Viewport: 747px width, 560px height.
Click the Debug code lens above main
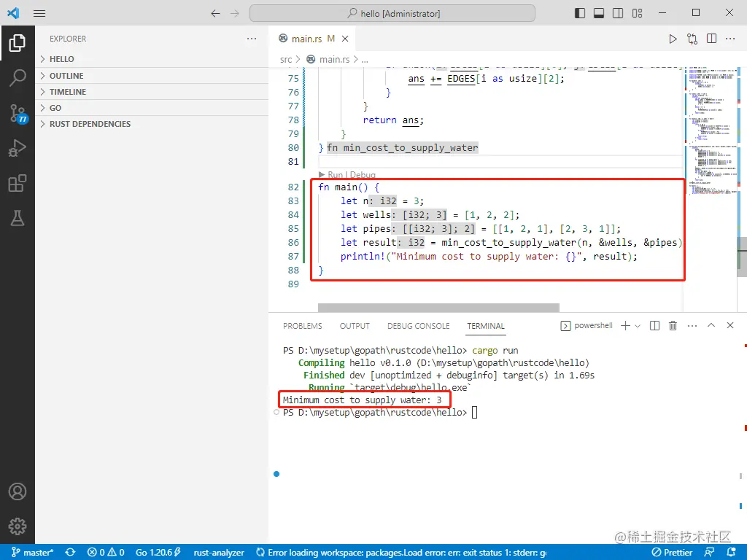pos(363,175)
